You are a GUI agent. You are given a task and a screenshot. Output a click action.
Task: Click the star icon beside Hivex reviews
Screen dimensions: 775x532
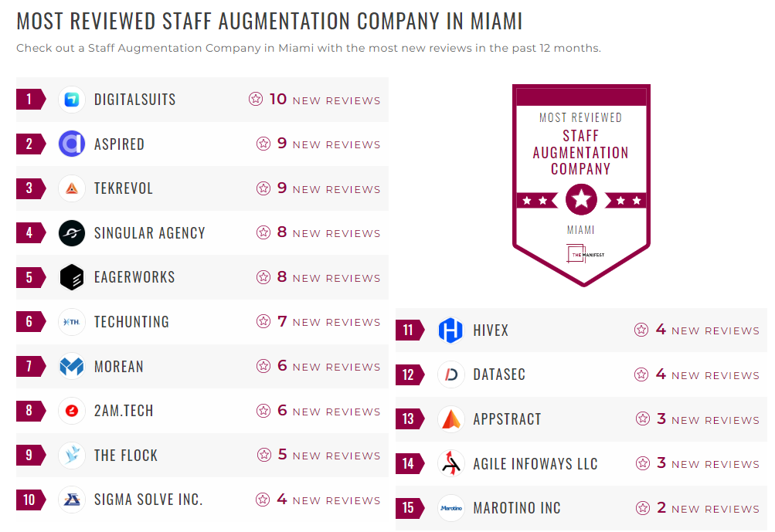pyautogui.click(x=641, y=330)
